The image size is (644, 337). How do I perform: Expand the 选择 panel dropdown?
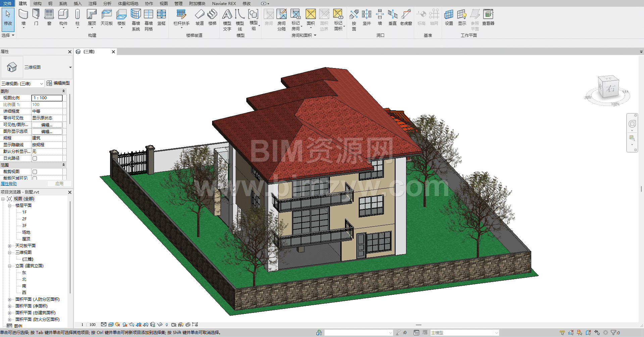click(8, 35)
